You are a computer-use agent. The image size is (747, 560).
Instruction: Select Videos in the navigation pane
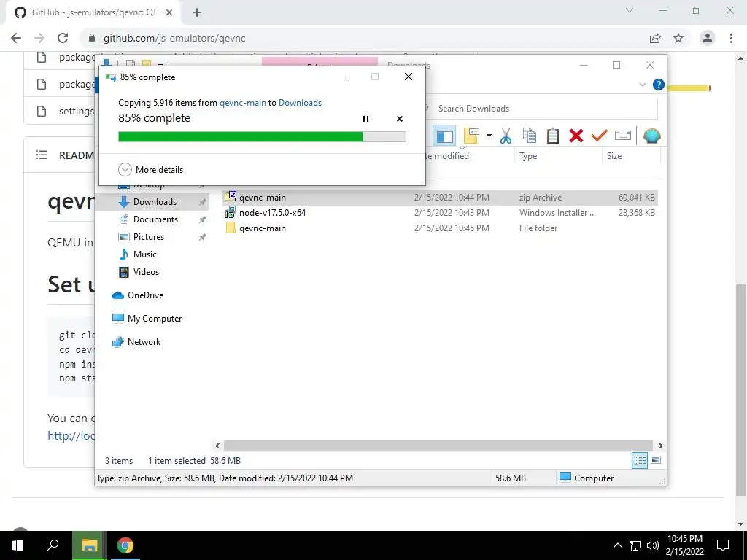tap(146, 272)
